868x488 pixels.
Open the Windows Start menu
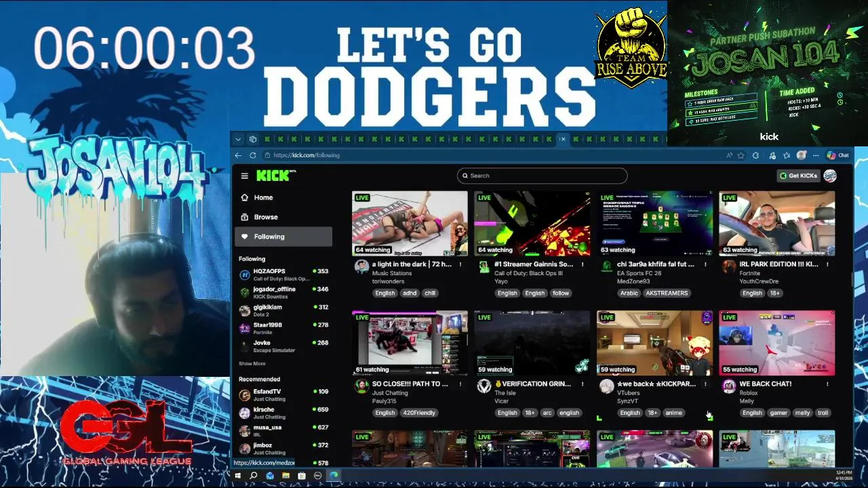pyautogui.click(x=238, y=476)
